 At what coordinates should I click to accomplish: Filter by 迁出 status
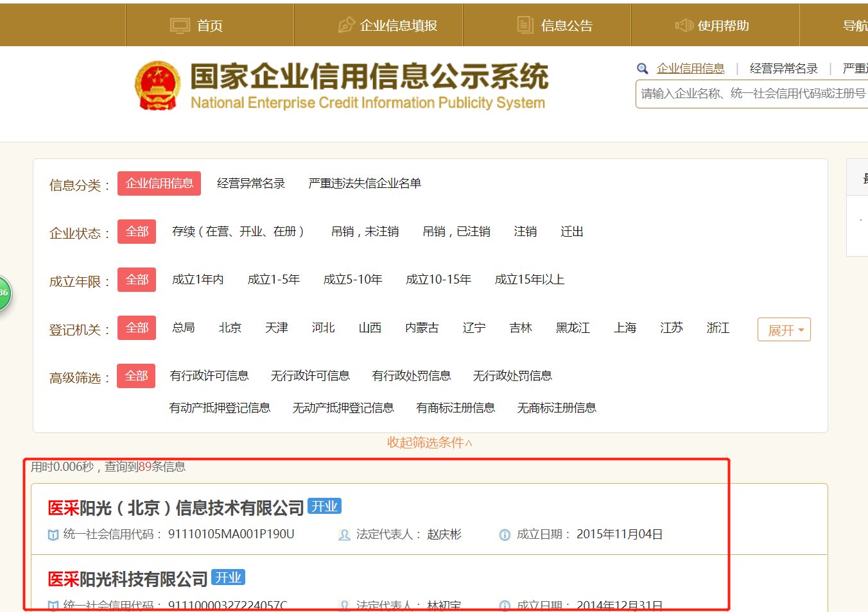(x=571, y=232)
